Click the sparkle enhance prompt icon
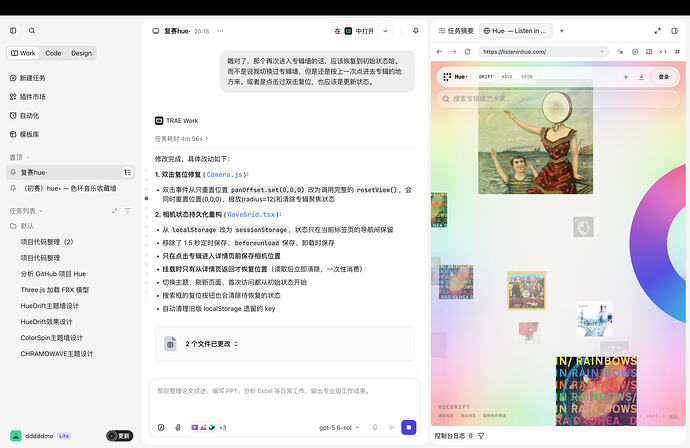The image size is (690, 448). coord(391,427)
